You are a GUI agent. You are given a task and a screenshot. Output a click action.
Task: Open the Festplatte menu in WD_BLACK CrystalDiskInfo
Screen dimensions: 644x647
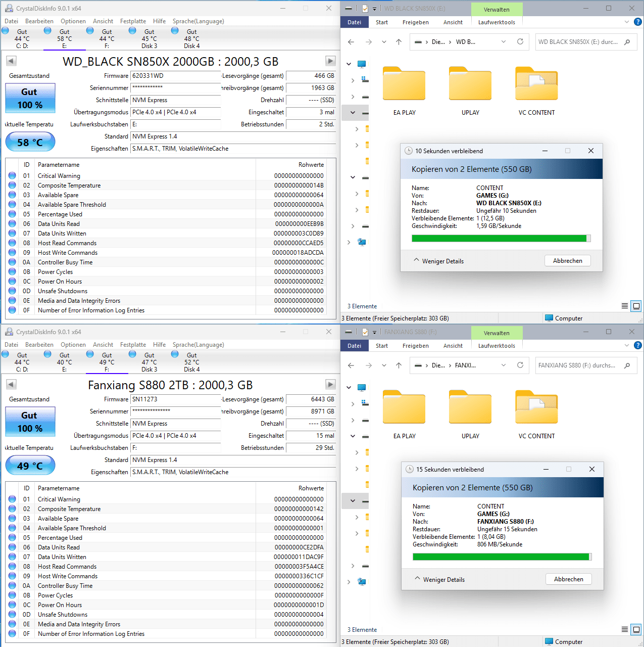point(133,21)
